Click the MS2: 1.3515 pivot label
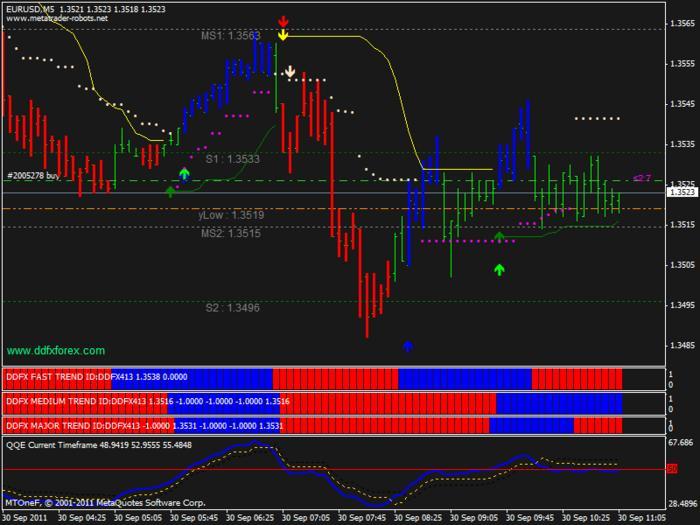This screenshot has height=525, width=700. pos(231,233)
